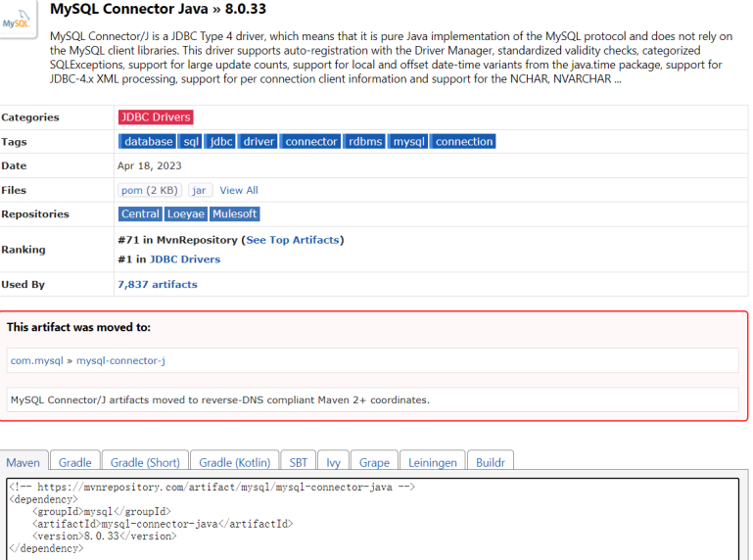Select the jdbc tag
Viewport: 753px width, 560px height.
pyautogui.click(x=220, y=142)
